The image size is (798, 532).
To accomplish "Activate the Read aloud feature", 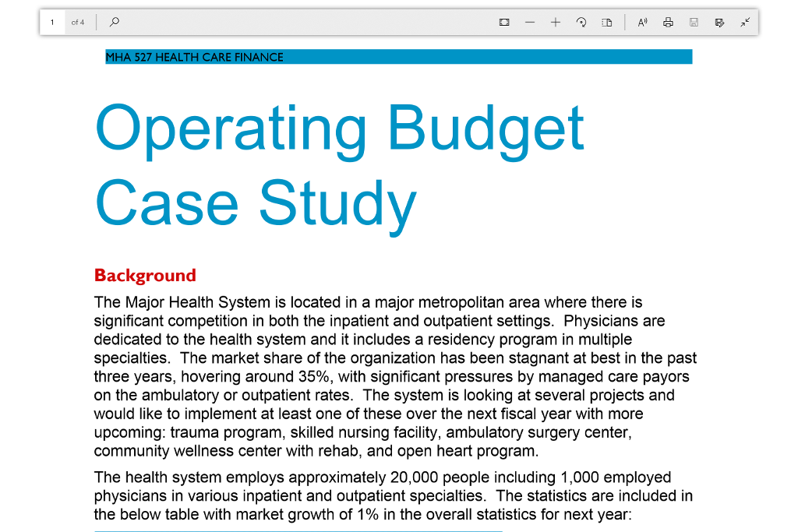I will point(642,22).
